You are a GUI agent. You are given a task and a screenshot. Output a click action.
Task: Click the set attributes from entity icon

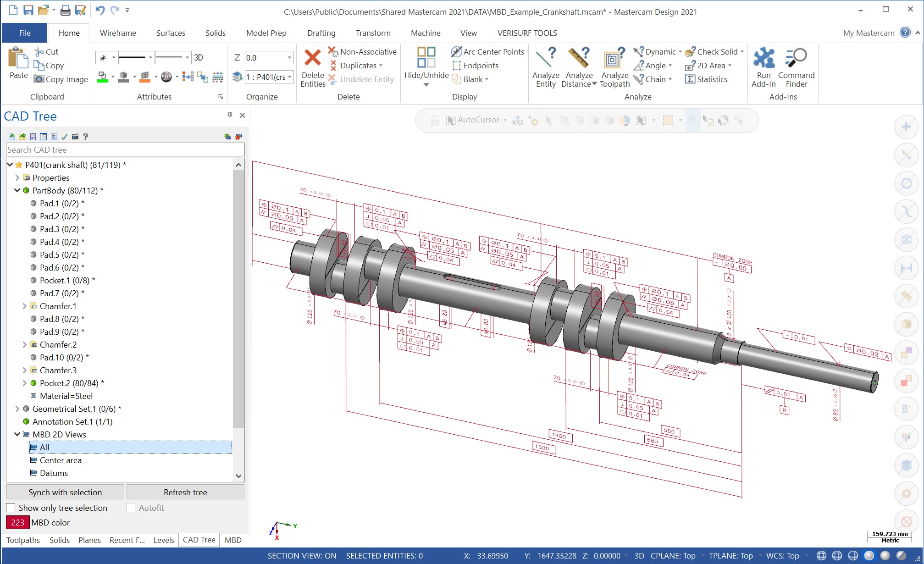pyautogui.click(x=202, y=77)
